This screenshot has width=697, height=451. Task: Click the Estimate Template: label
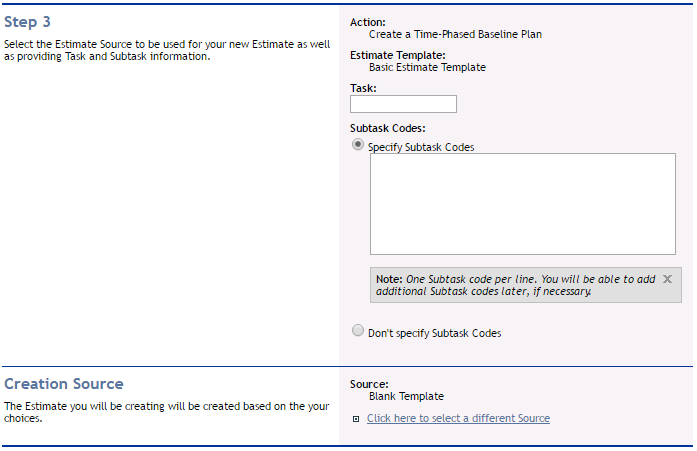(397, 55)
